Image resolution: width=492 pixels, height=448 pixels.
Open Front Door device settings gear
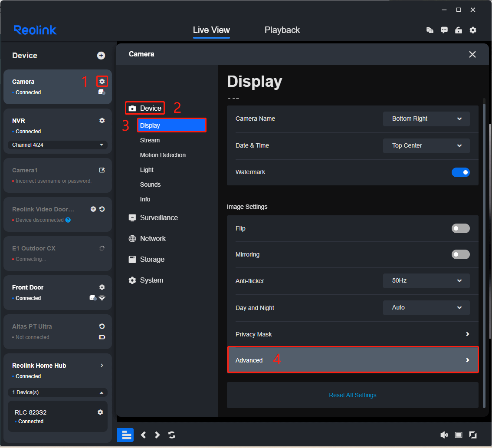[102, 287]
